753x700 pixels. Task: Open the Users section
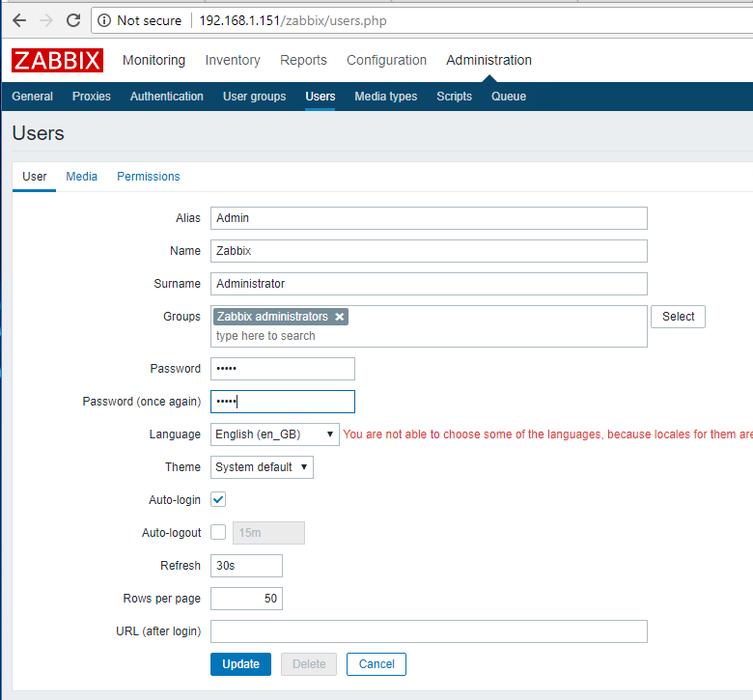[321, 97]
